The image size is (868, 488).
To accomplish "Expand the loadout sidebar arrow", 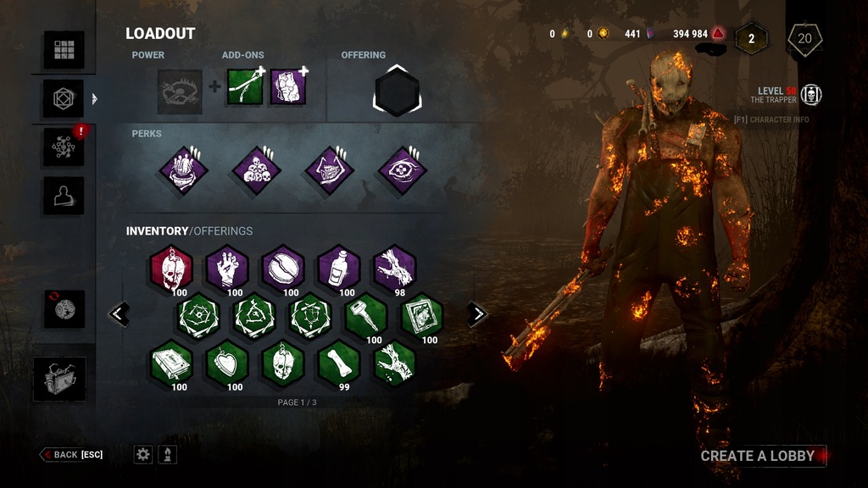I will click(x=94, y=99).
